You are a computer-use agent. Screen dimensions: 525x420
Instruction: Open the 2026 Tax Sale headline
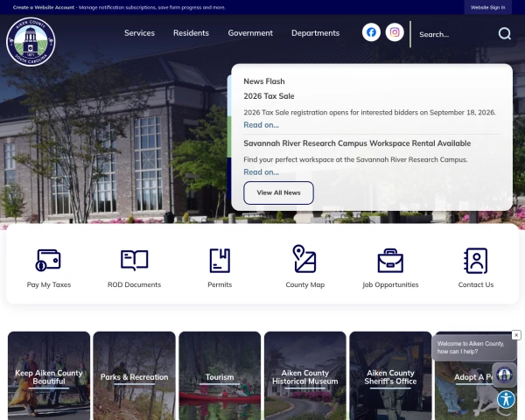coord(269,96)
